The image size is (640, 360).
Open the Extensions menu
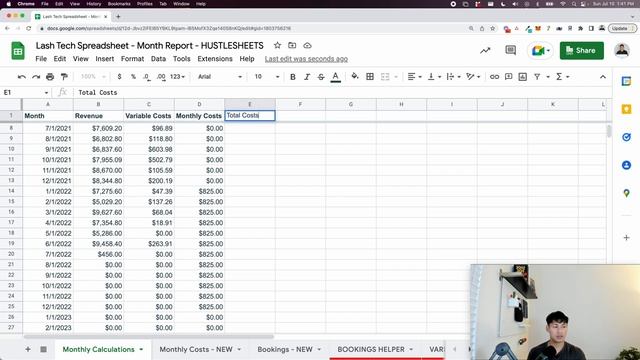(x=215, y=59)
